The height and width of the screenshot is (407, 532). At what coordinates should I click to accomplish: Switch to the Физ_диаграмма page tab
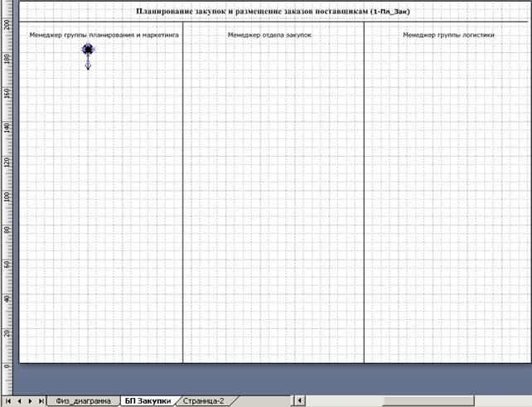[x=83, y=401]
